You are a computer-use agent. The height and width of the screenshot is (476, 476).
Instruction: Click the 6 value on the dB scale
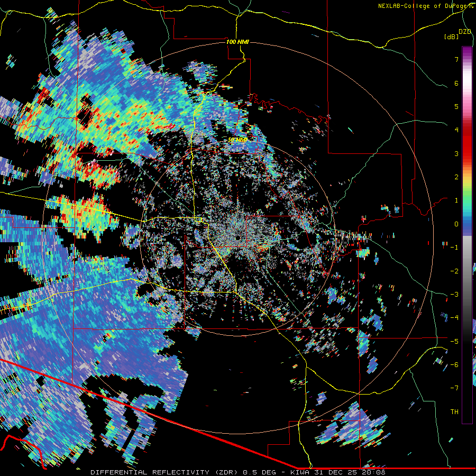456,83
